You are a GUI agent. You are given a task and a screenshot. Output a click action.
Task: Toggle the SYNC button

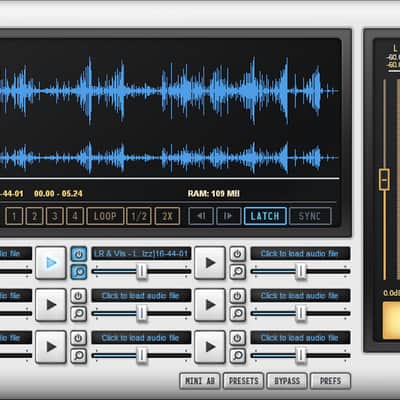pos(310,216)
